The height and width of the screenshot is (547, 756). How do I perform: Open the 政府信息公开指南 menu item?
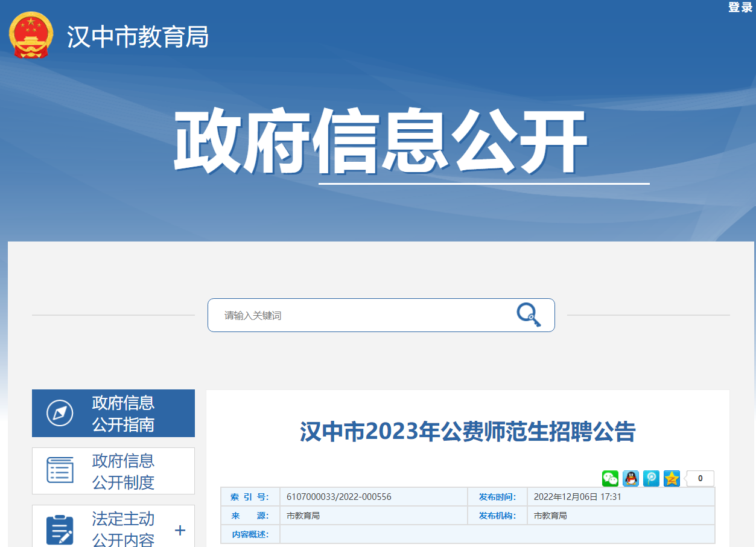tap(123, 414)
